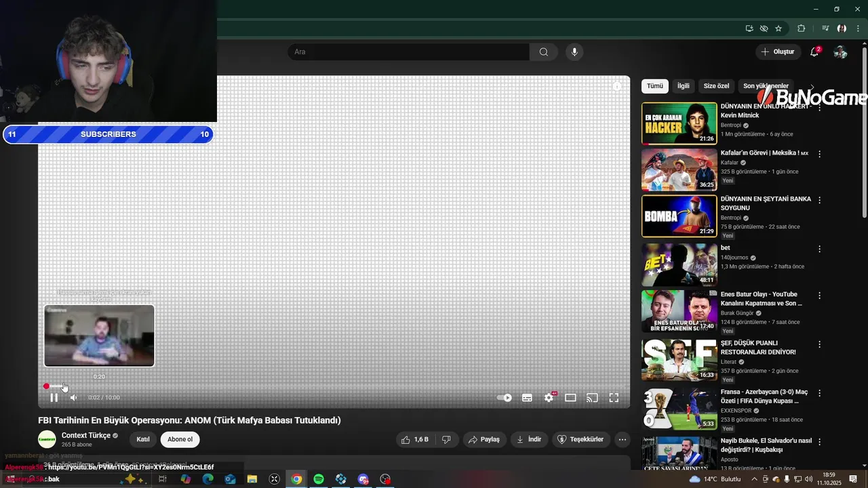868x488 pixels.
Task: Open video info card icon
Action: pos(617,87)
